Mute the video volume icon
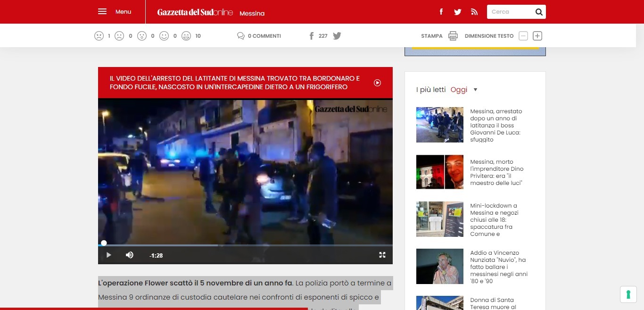Screen dimensions: 644x310 129,255
